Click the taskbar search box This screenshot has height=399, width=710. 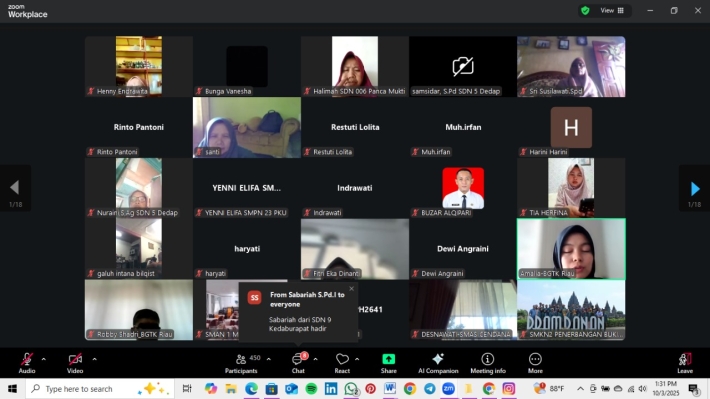100,389
